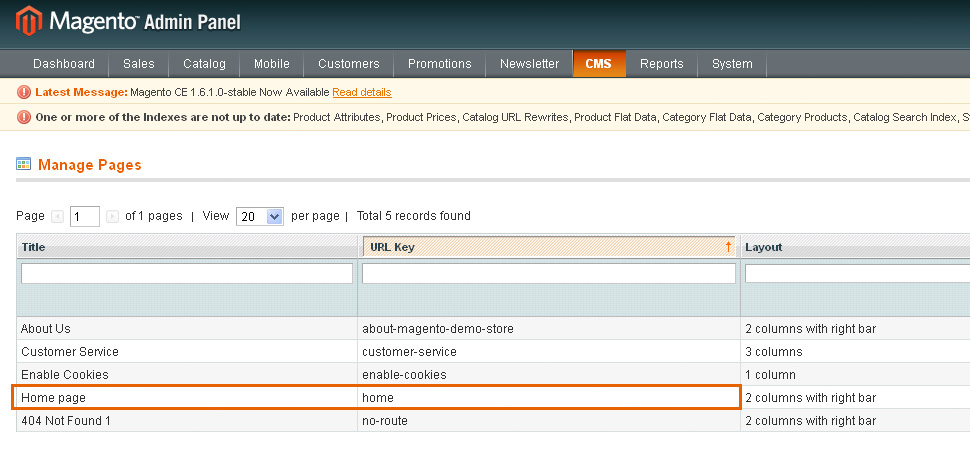
Task: Follow the Read details link
Action: [x=362, y=93]
